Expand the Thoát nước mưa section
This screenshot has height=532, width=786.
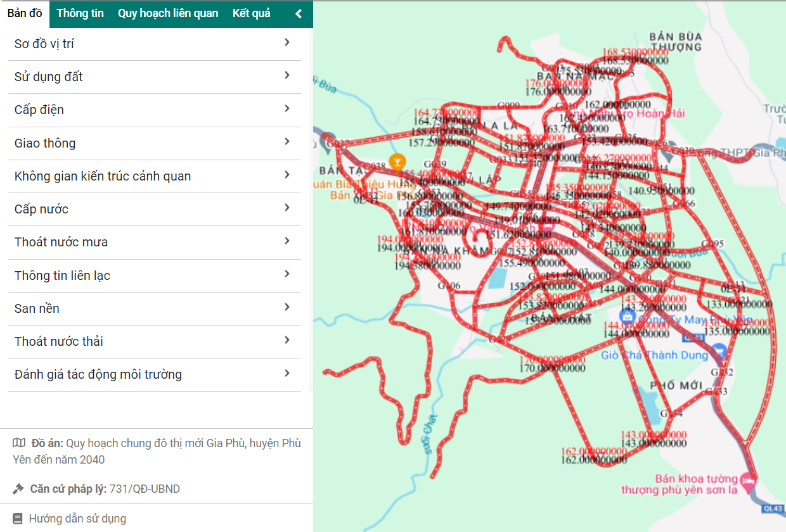coord(287,241)
